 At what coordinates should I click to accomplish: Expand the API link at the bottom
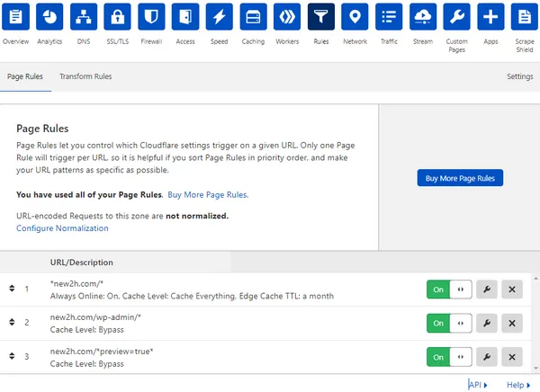(x=478, y=385)
